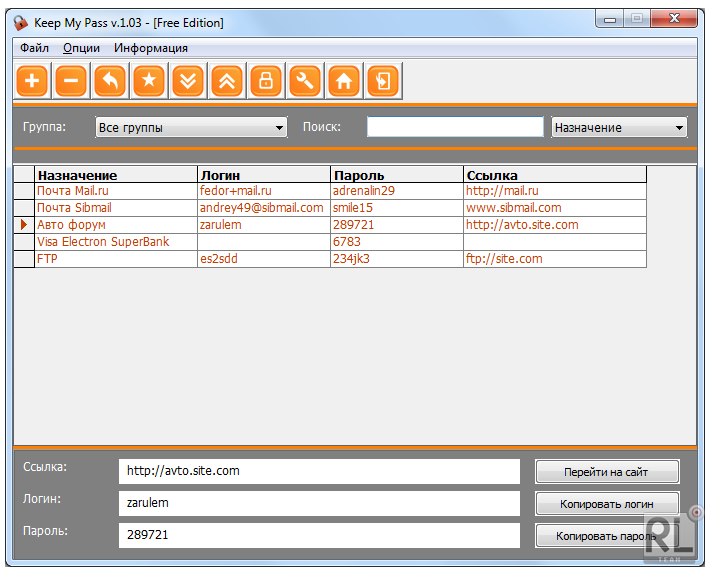Viewport: 712px width, 572px height.
Task: Expand the Все группы group dropdown
Action: tap(191, 128)
